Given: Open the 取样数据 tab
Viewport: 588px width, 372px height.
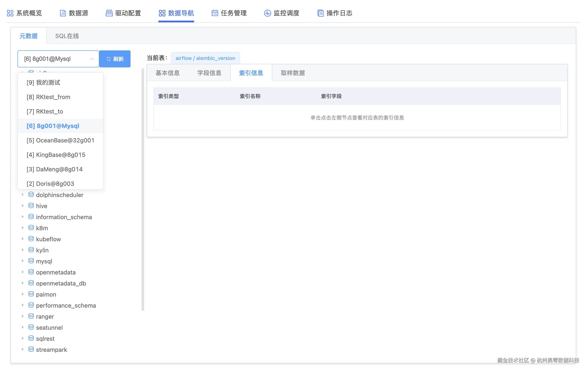Looking at the screenshot, I should tap(293, 73).
